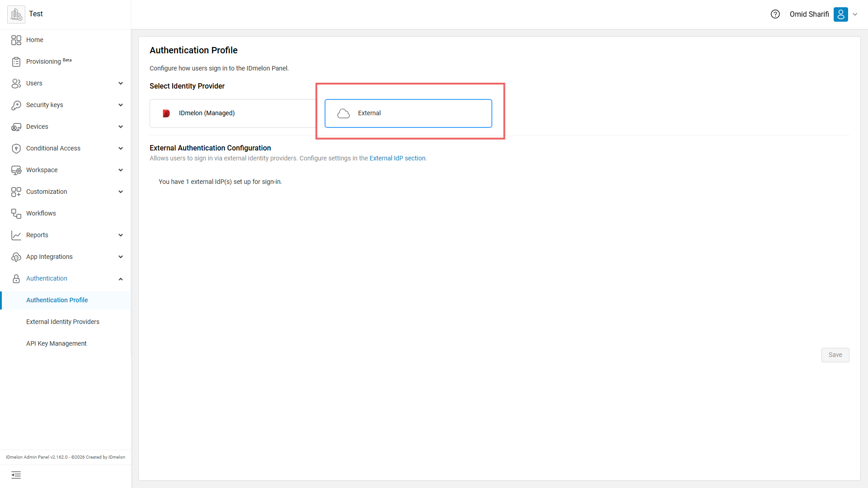Click the Test organization building icon

click(16, 14)
